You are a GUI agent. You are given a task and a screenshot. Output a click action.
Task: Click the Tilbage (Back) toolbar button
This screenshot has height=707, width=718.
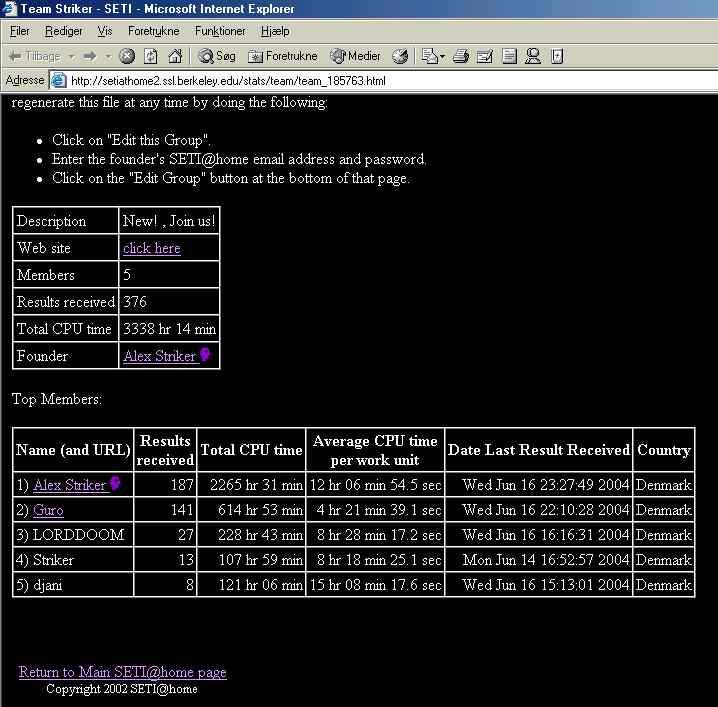tap(35, 56)
